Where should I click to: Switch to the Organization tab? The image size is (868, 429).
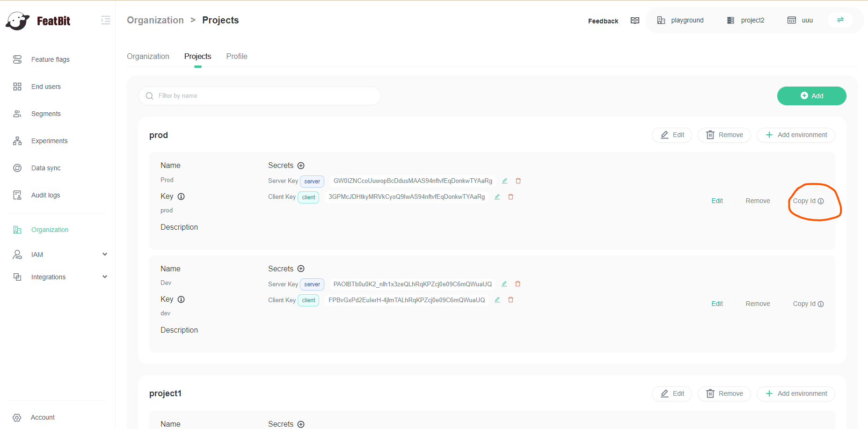click(x=147, y=56)
